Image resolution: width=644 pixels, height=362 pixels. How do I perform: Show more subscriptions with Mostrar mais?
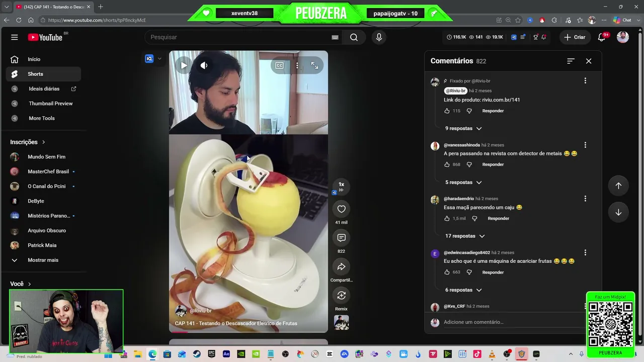[43, 260]
